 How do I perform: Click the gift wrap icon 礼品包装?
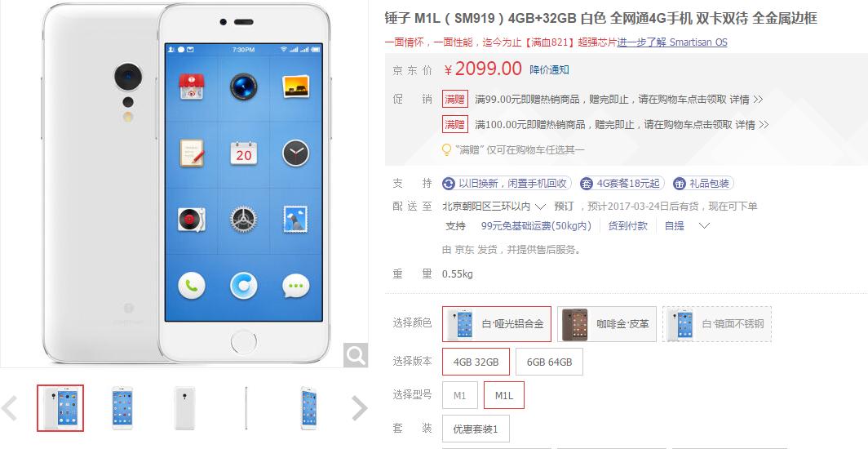[x=680, y=183]
